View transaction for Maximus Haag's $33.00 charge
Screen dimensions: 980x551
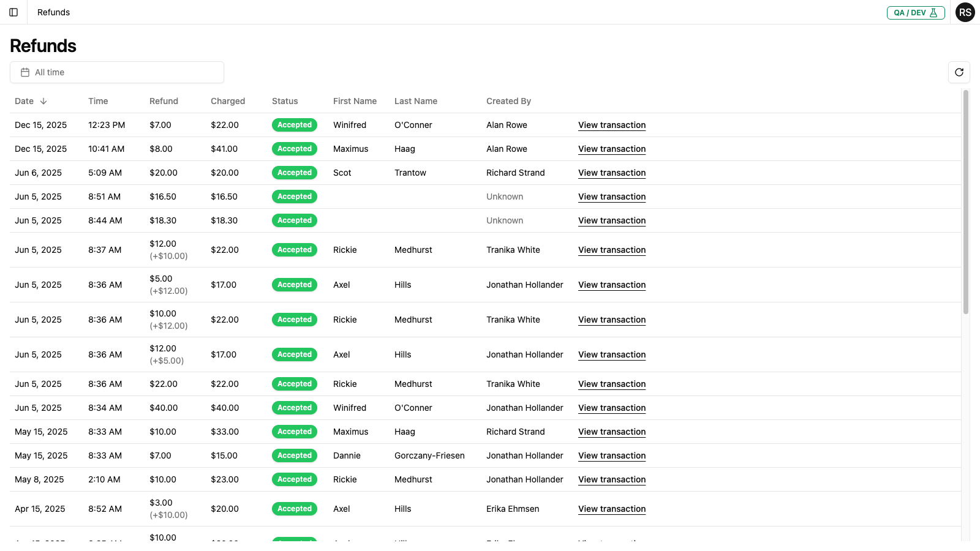pos(611,432)
